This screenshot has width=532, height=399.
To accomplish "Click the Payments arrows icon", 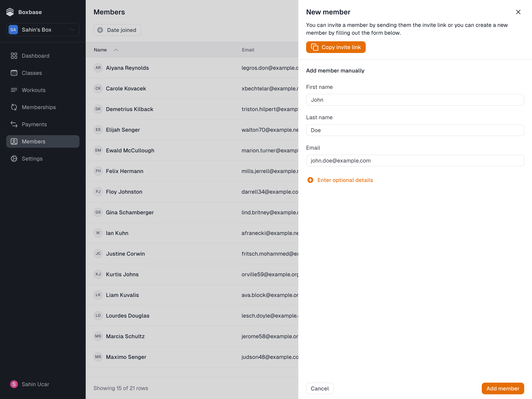I will 14,124.
